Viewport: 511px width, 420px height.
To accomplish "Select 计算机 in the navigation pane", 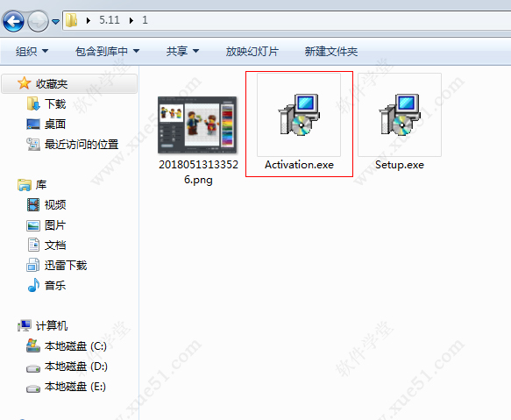I will [43, 325].
